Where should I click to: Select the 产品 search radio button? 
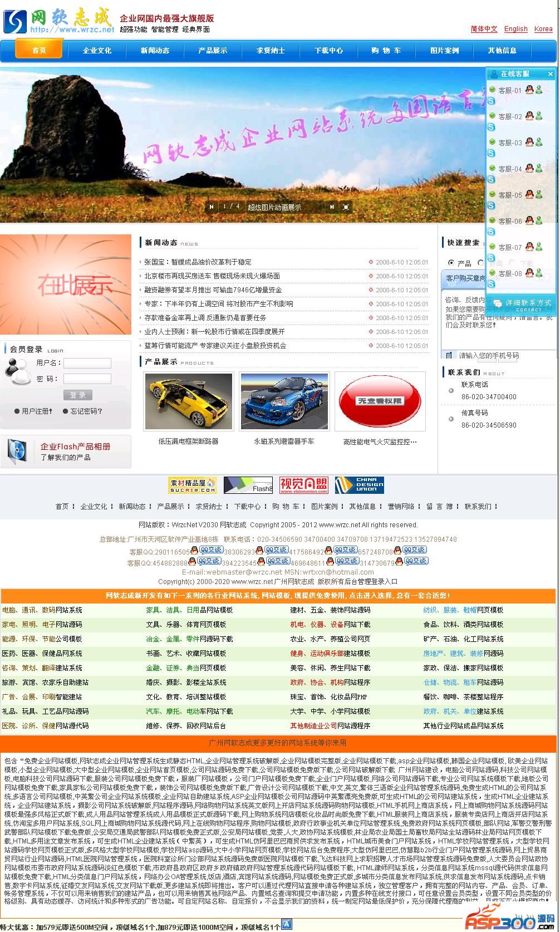click(x=451, y=263)
